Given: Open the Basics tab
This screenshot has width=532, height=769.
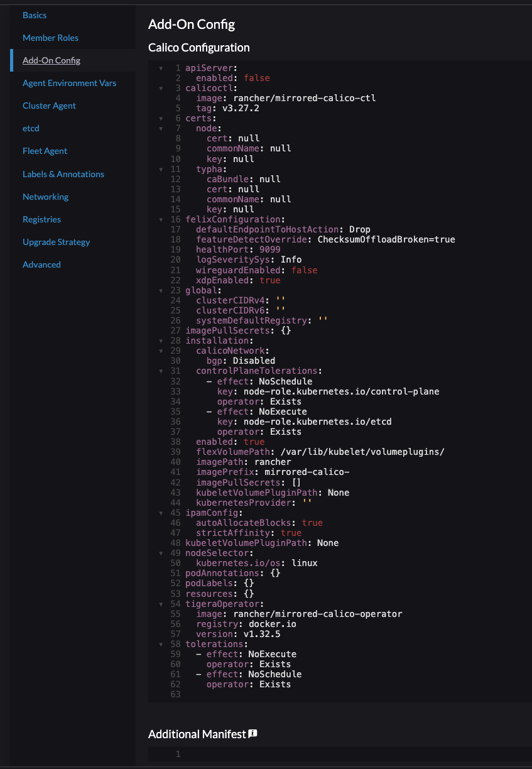Looking at the screenshot, I should pyautogui.click(x=35, y=15).
